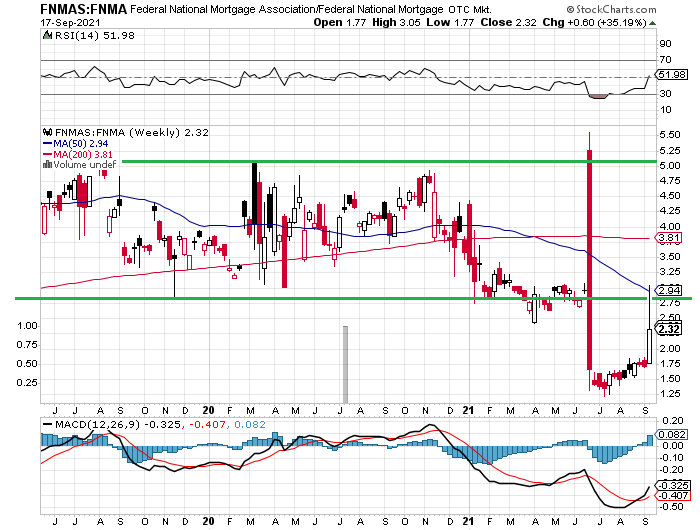Click the -0.407 signal tag on MACD right axis
Image resolution: width=700 pixels, height=530 pixels.
674,496
